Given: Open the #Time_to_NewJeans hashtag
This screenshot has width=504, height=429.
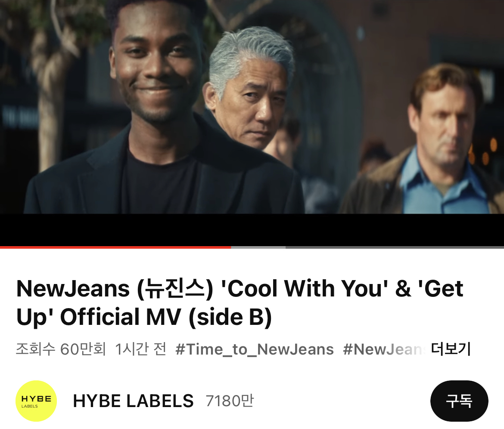Looking at the screenshot, I should (255, 349).
